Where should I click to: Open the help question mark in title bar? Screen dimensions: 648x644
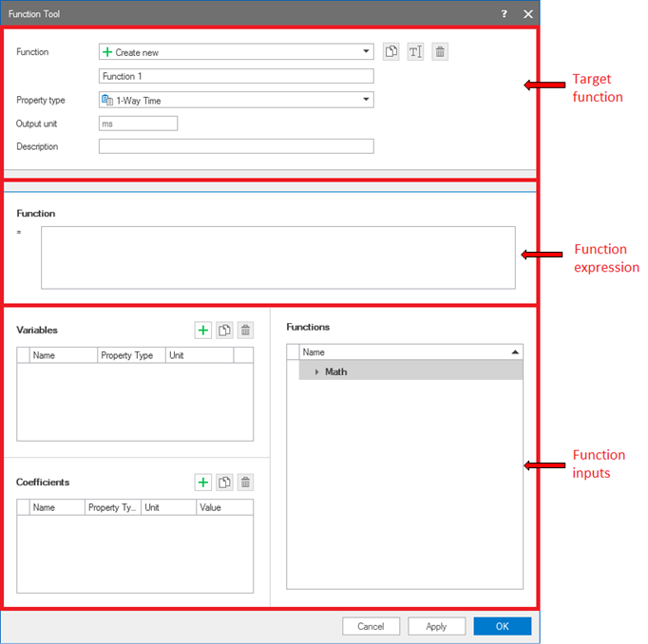(505, 13)
